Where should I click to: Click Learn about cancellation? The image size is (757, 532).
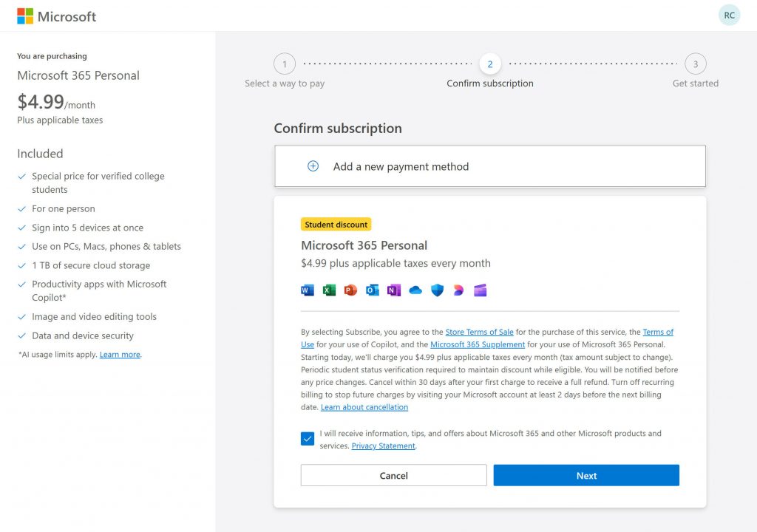[364, 406]
